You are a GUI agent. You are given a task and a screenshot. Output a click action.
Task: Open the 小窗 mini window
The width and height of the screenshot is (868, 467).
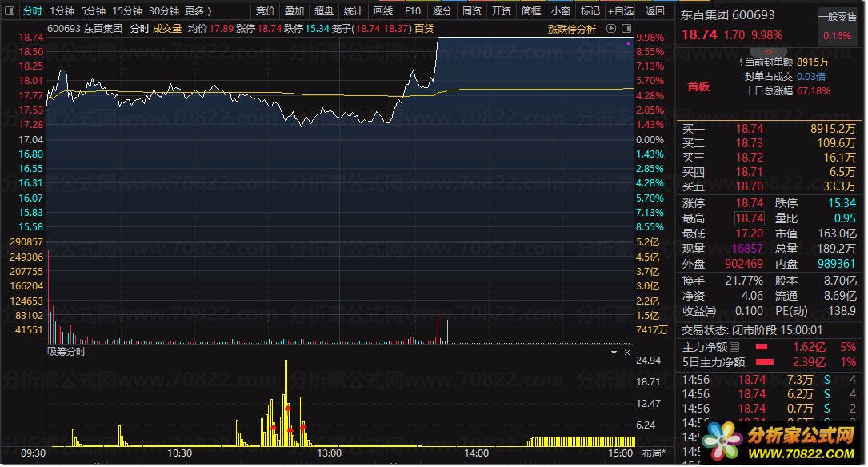coord(560,11)
